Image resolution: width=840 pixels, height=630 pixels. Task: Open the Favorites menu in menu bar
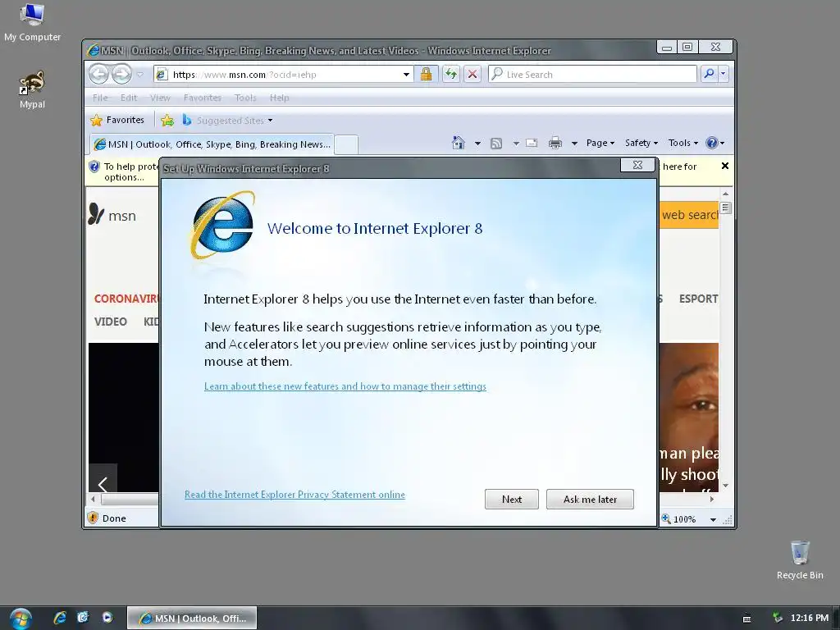(202, 98)
